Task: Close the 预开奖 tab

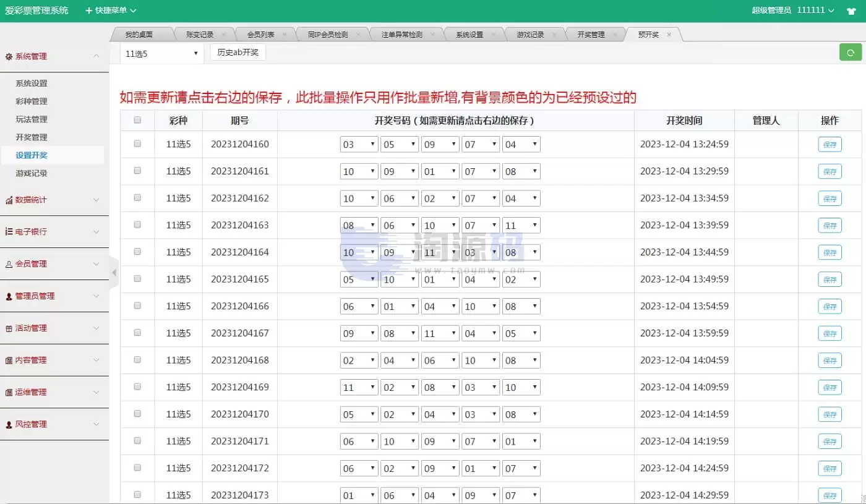Action: pyautogui.click(x=669, y=35)
